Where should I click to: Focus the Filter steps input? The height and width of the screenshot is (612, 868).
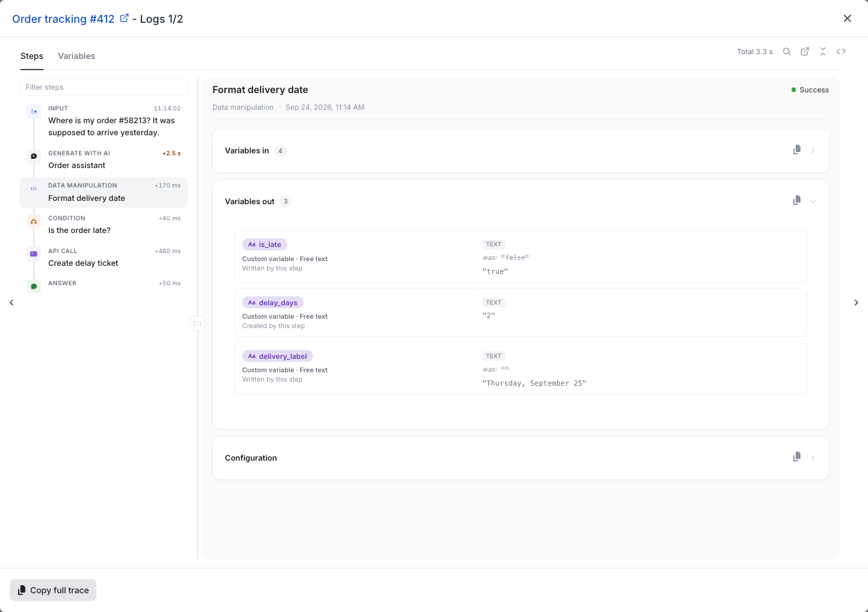point(104,87)
